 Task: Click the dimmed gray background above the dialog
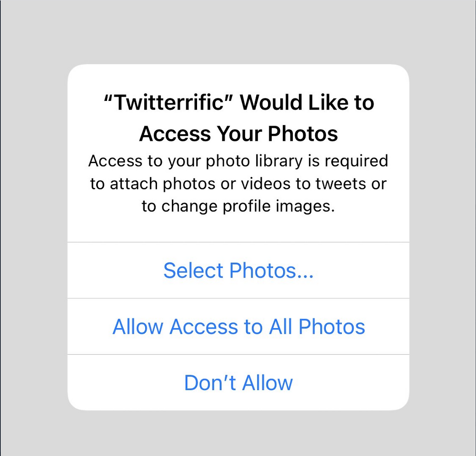point(238,32)
